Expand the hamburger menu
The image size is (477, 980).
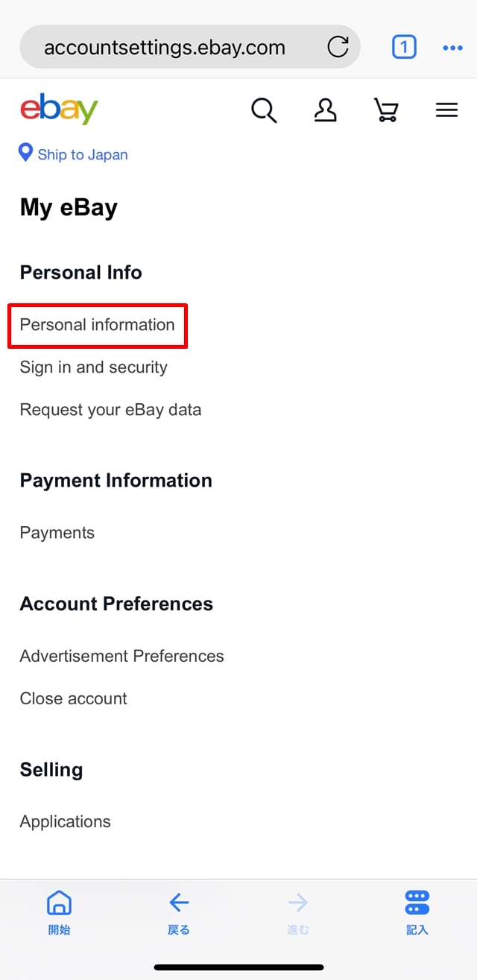point(446,110)
